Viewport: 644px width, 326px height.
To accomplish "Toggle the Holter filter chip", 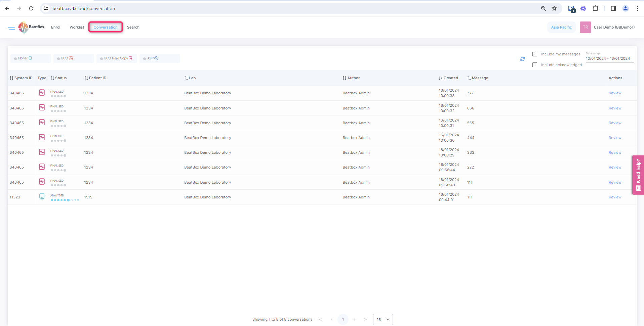I will click(x=30, y=58).
